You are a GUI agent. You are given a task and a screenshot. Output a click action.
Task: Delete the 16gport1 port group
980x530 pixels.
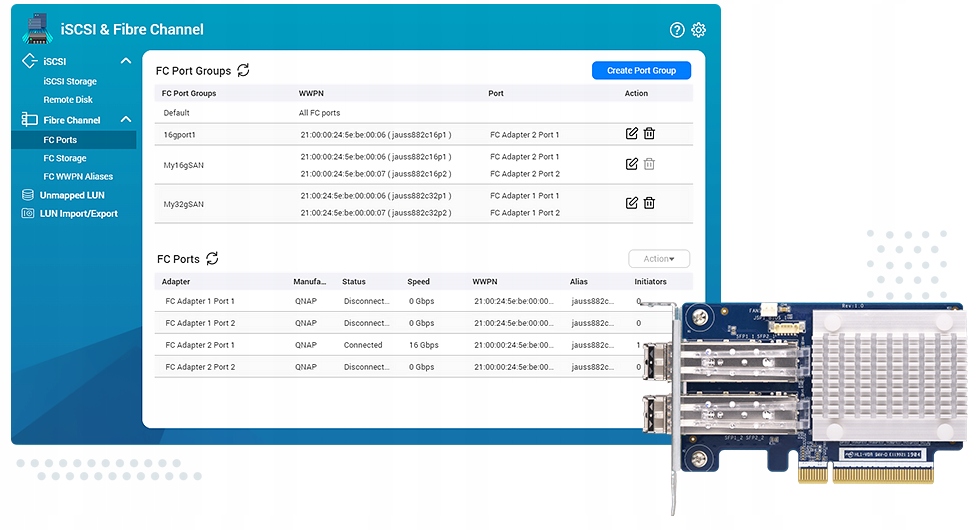649,134
